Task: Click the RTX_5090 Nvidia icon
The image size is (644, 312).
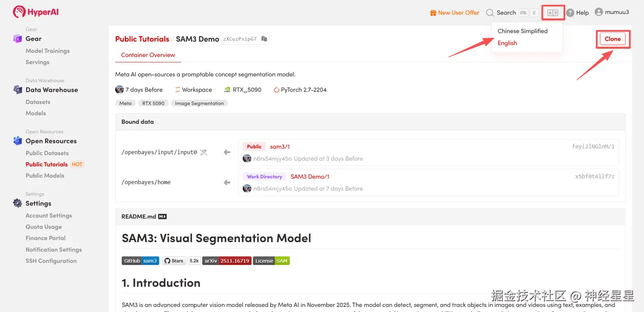Action: [x=226, y=90]
